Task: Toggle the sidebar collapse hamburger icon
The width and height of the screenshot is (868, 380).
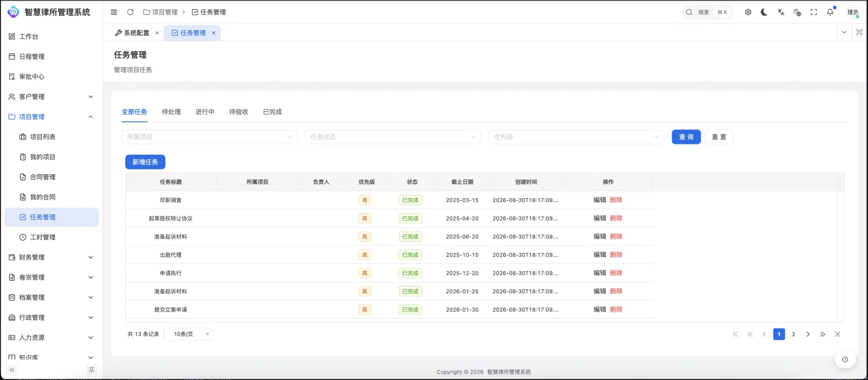Action: coord(114,12)
